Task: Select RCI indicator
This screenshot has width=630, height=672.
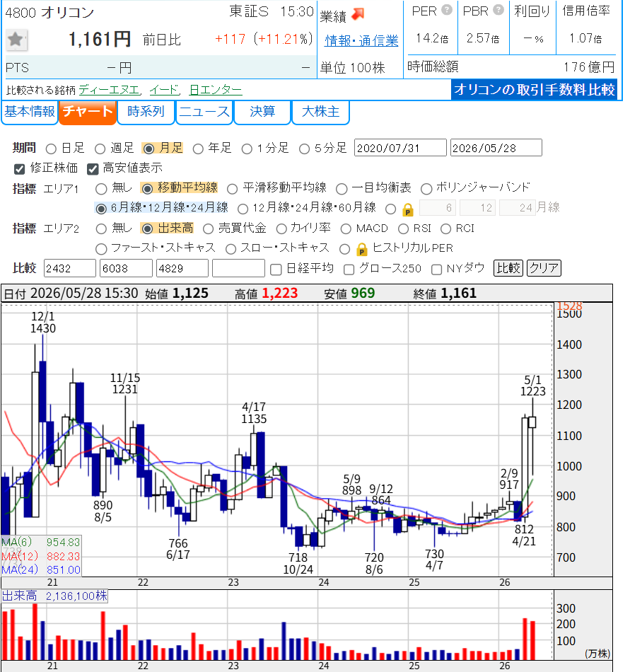Action: coord(445,229)
